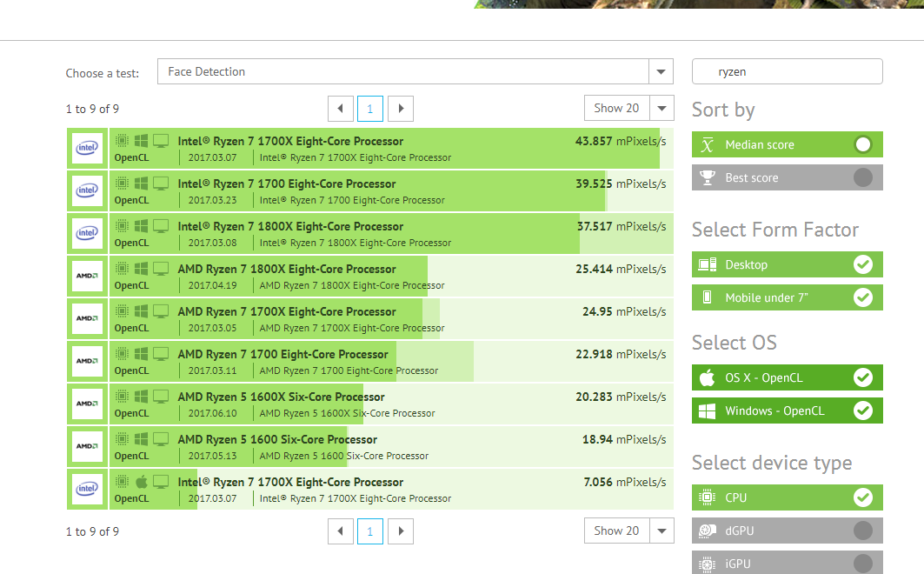Open the Intel Ryzen 7 1700X result titled first
This screenshot has height=574, width=924.
pos(290,142)
